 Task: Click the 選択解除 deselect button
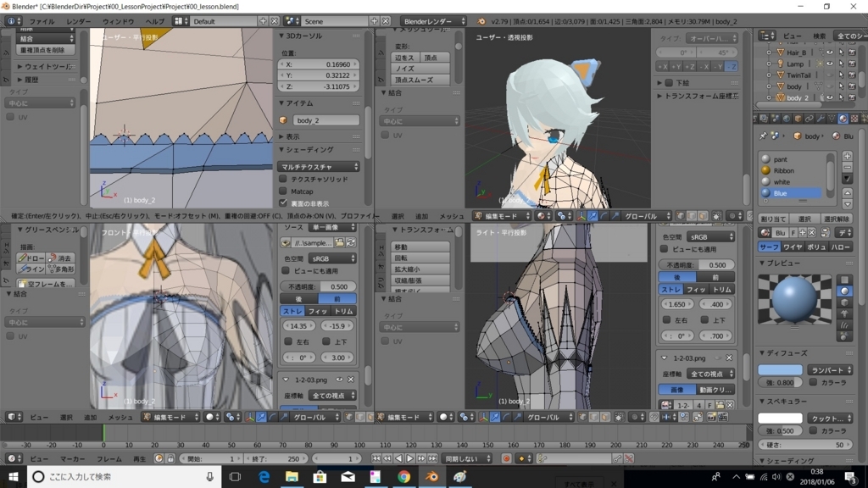point(837,219)
